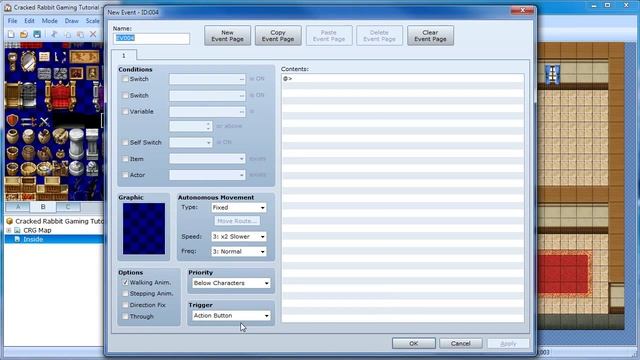This screenshot has height=360, width=640.
Task: Open the Mode menu
Action: click(x=49, y=21)
